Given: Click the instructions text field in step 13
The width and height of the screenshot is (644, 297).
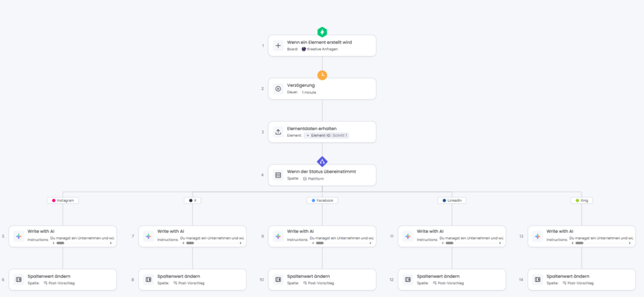Looking at the screenshot, I should 601,238.
